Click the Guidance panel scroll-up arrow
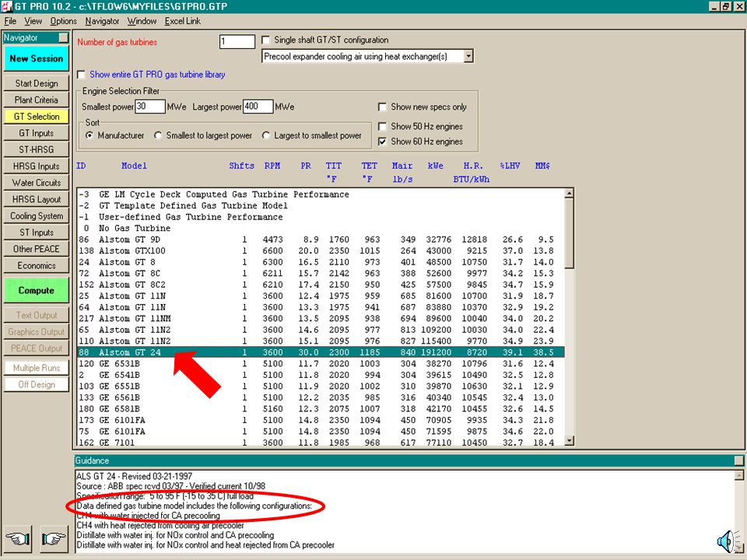 click(x=739, y=475)
